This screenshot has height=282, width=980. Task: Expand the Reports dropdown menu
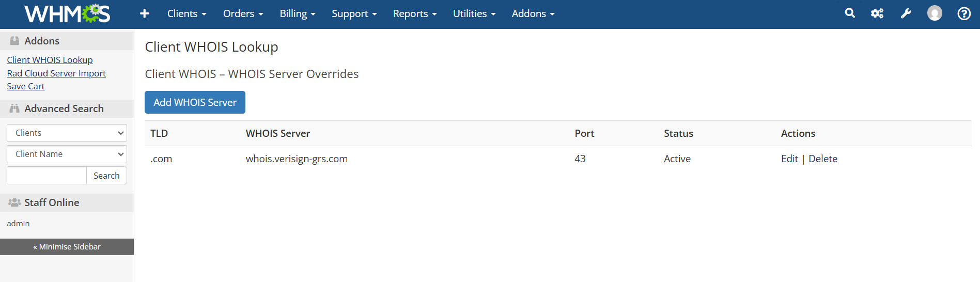click(x=414, y=14)
